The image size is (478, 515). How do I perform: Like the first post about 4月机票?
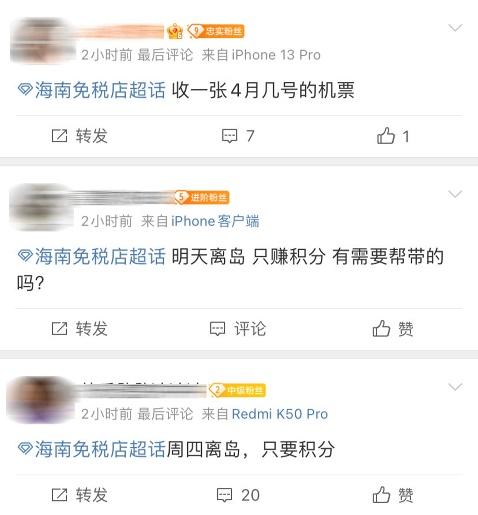click(x=393, y=136)
